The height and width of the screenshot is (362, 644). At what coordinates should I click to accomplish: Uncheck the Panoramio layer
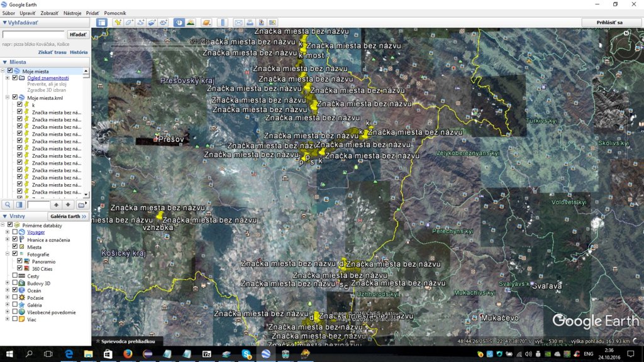pyautogui.click(x=19, y=261)
